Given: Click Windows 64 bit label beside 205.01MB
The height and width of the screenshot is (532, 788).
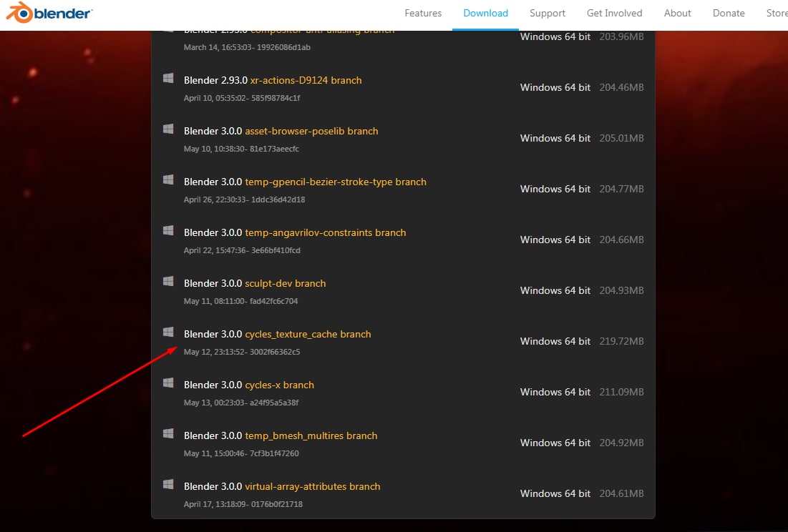Looking at the screenshot, I should click(555, 138).
